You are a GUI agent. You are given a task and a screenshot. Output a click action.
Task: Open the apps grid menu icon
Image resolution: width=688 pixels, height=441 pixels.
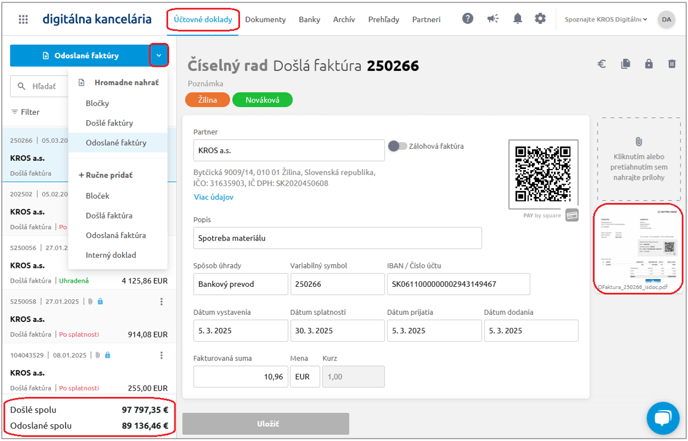23,19
